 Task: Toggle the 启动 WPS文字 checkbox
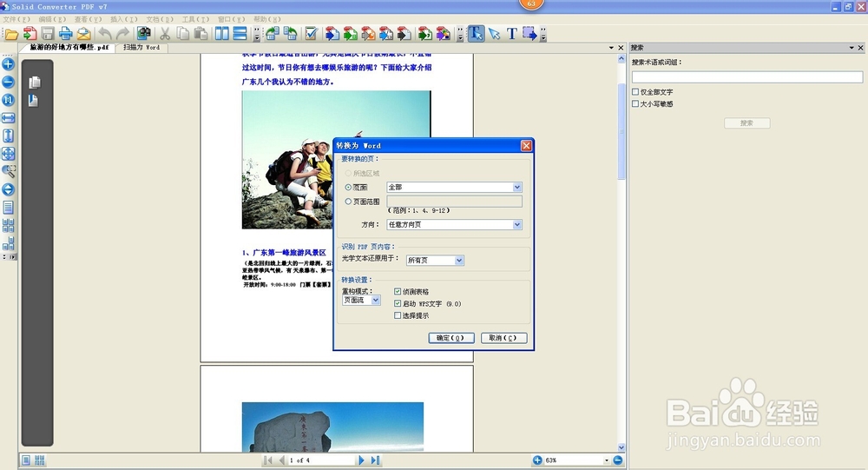tap(398, 304)
